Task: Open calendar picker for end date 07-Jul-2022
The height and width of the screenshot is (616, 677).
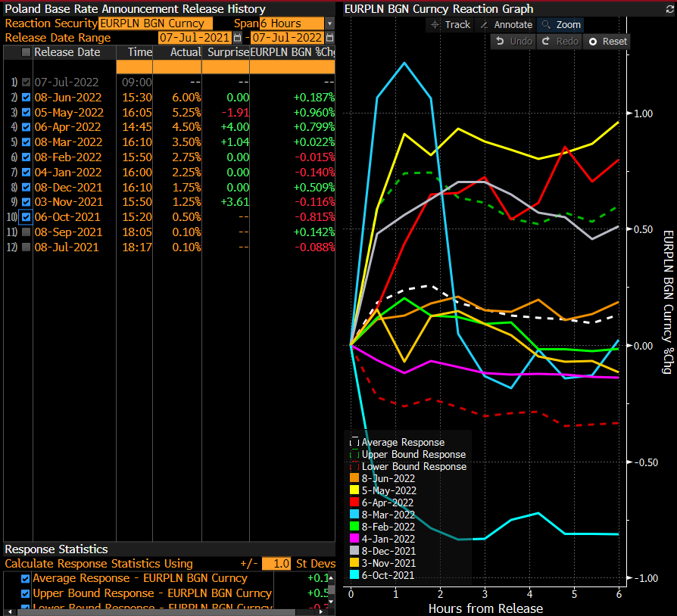Action: (330, 38)
